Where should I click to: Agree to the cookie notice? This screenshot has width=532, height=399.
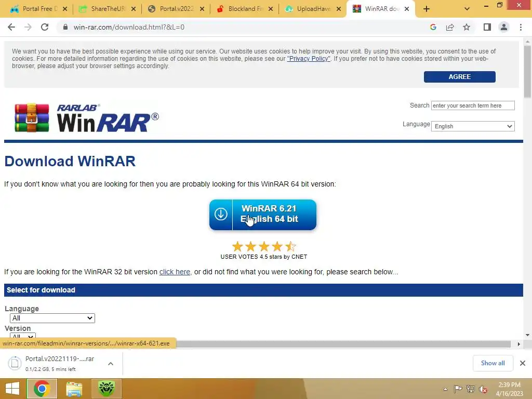459,77
